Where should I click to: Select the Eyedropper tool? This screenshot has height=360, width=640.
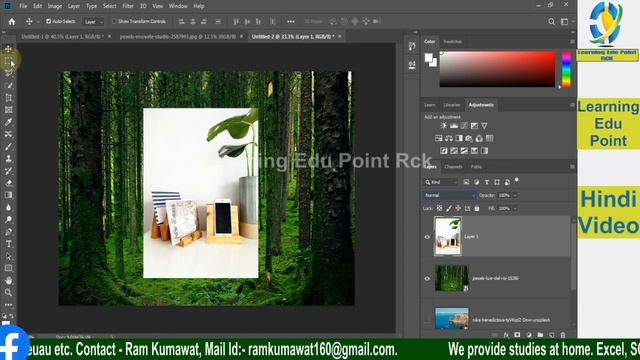8,122
